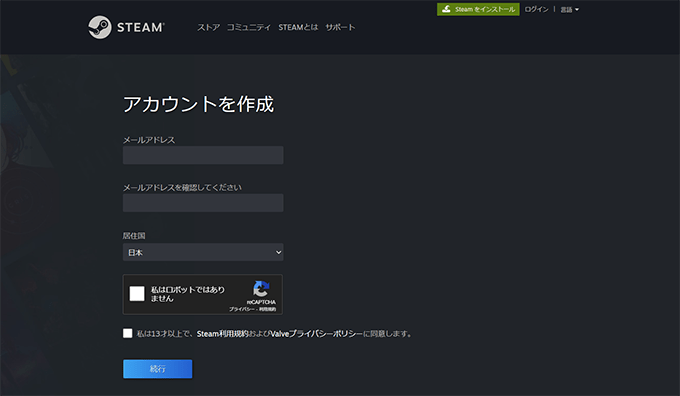Click the STEAM wordmark text

[141, 27]
